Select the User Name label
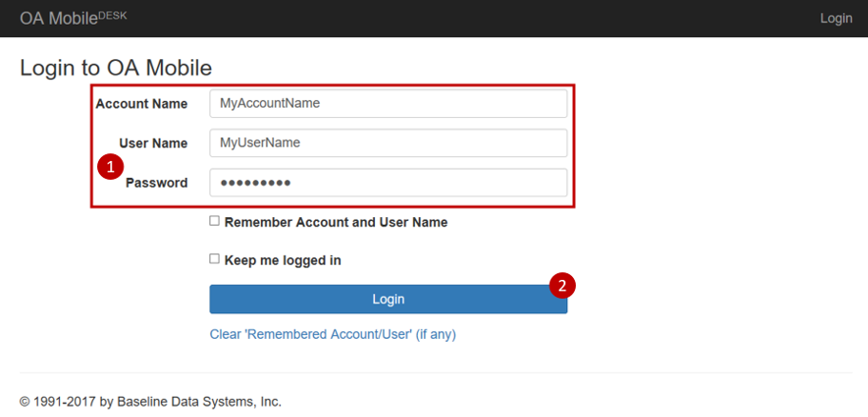The height and width of the screenshot is (417, 868). pyautogui.click(x=153, y=144)
